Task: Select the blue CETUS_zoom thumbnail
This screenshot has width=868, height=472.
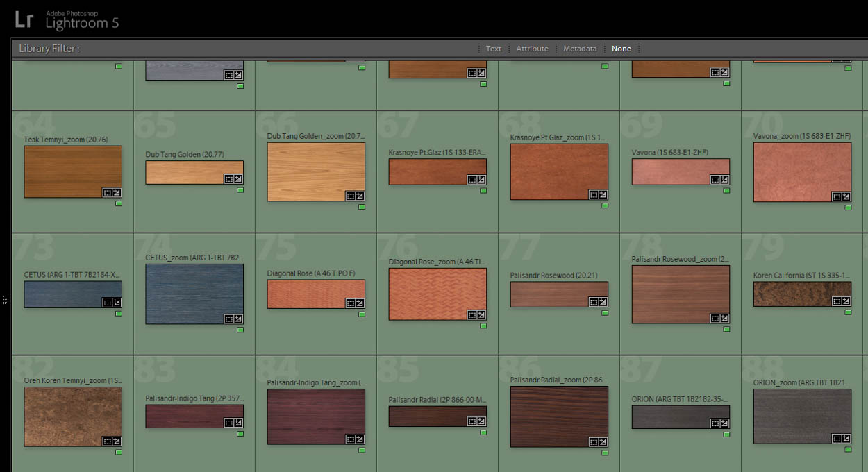Action: tap(194, 294)
